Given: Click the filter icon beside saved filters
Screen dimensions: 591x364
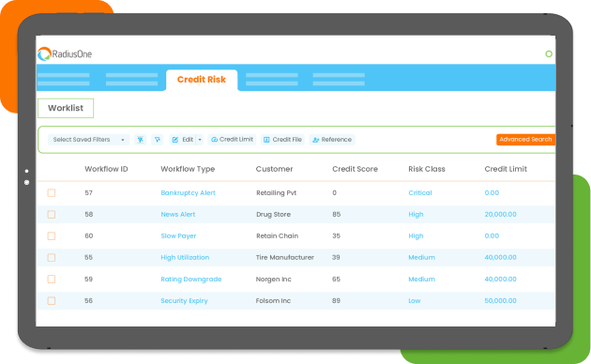Looking at the screenshot, I should [x=140, y=140].
